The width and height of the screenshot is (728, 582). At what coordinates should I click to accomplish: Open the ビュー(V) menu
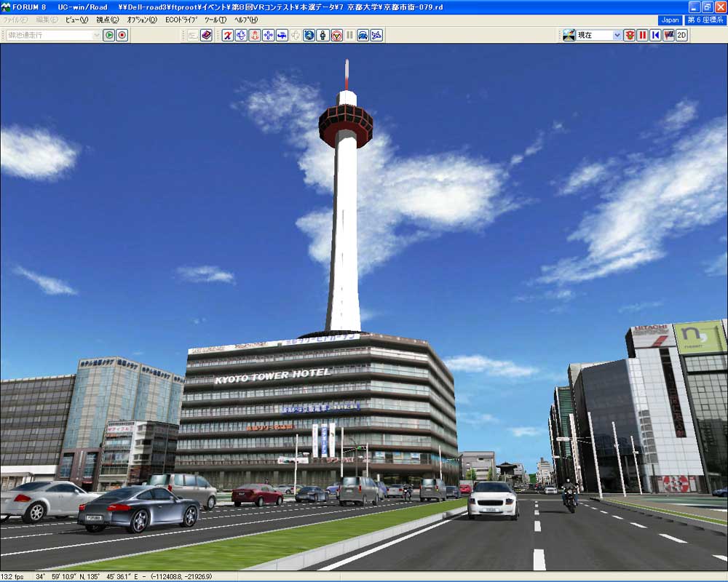click(76, 20)
